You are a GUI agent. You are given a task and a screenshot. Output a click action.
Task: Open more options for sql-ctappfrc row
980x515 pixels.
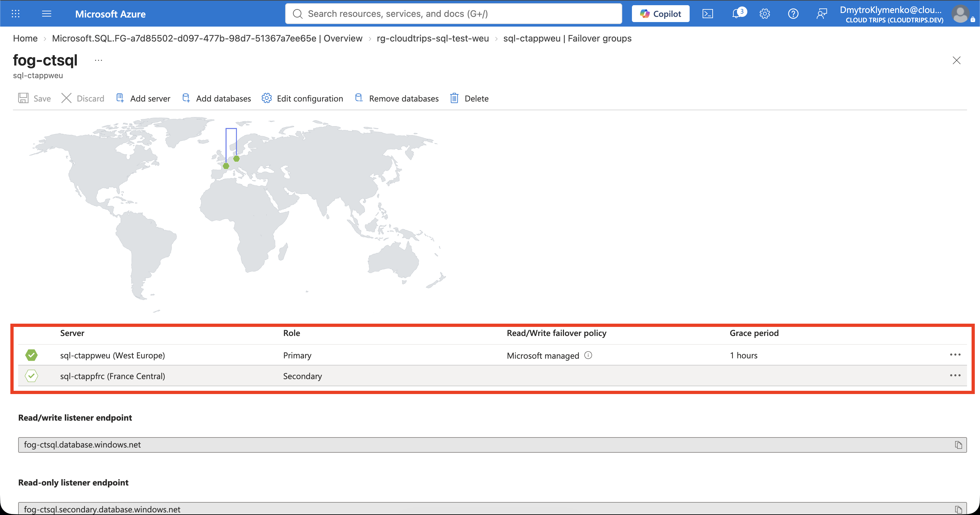tap(955, 375)
